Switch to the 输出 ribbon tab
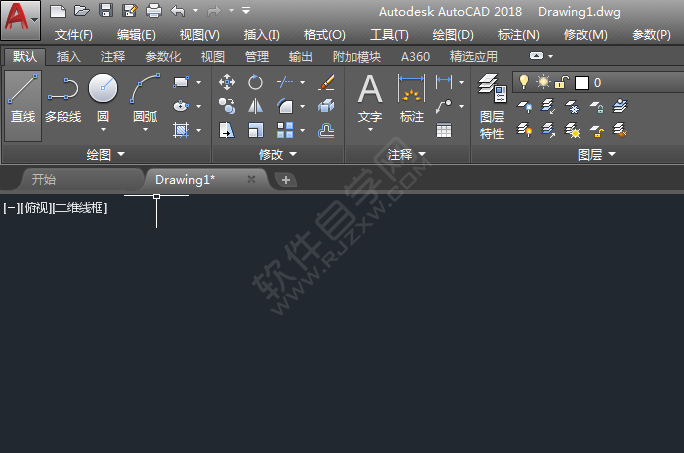The height and width of the screenshot is (453, 684). pyautogui.click(x=301, y=56)
